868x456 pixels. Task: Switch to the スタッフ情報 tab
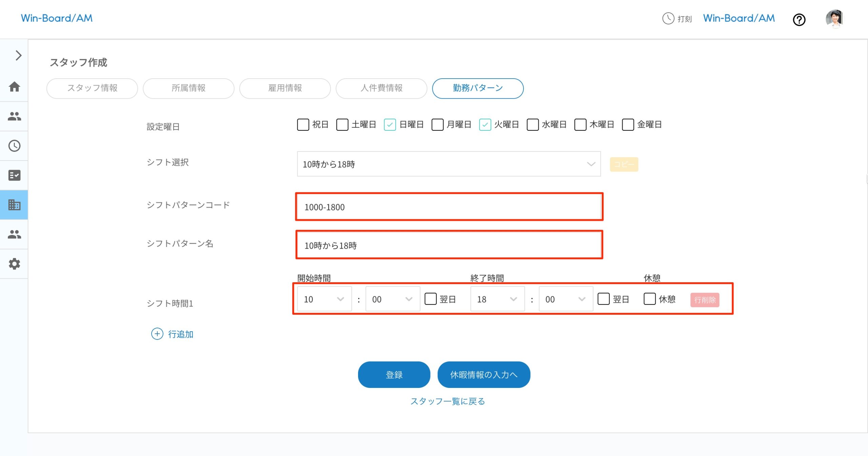tap(92, 88)
